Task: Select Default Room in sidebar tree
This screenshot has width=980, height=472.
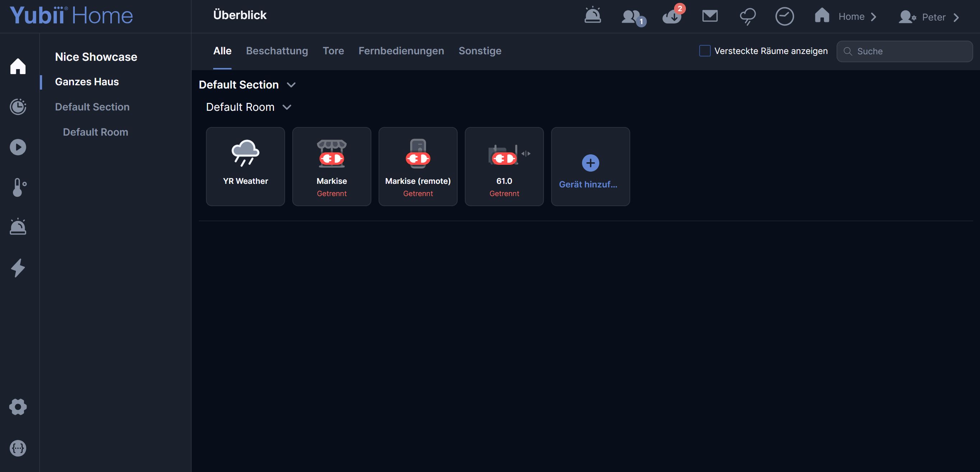Action: click(x=95, y=132)
